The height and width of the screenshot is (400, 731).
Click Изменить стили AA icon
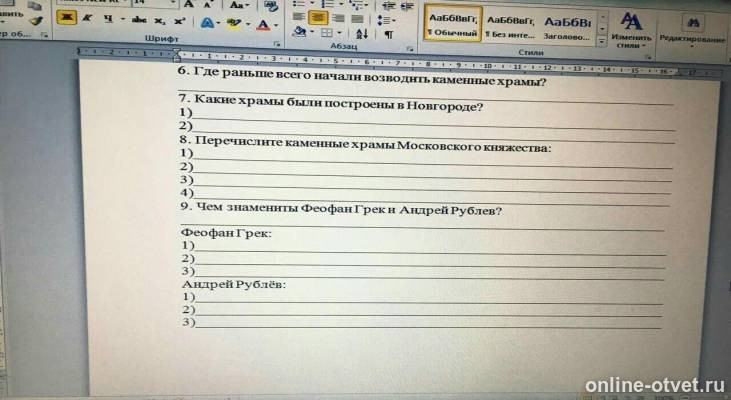(631, 21)
